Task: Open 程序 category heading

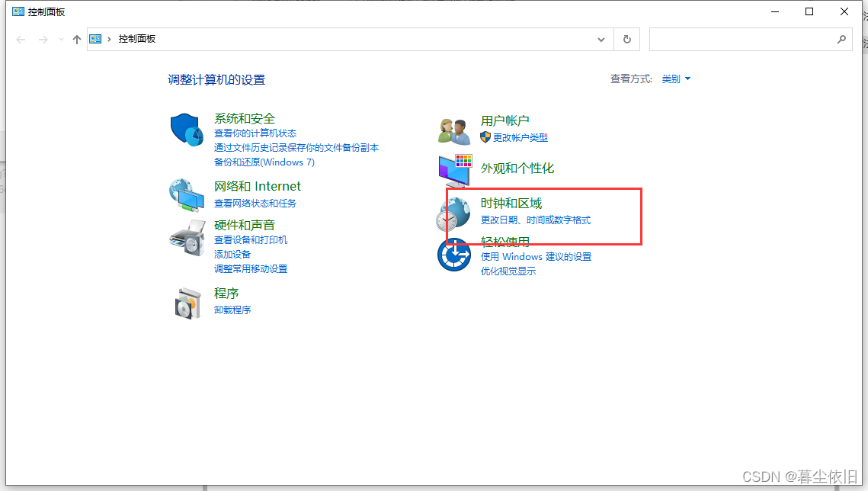Action: click(226, 293)
